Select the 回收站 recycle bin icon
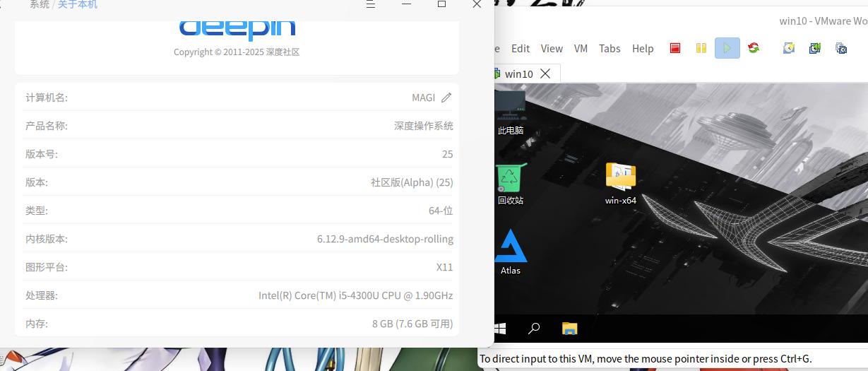This screenshot has width=868, height=371. pyautogui.click(x=510, y=184)
